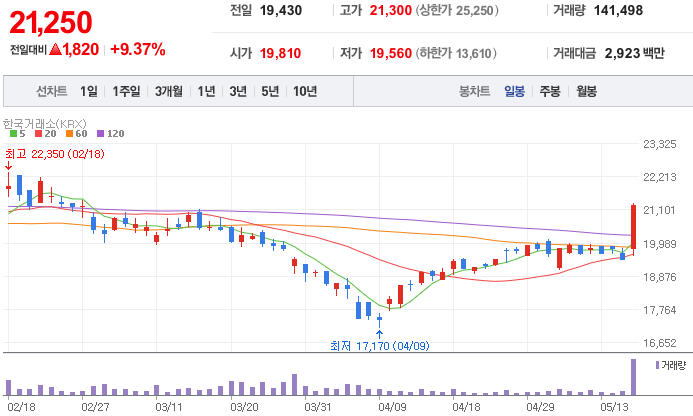This screenshot has width=693, height=416.
Task: Click the 저가 value 19,560
Action: coord(391,53)
